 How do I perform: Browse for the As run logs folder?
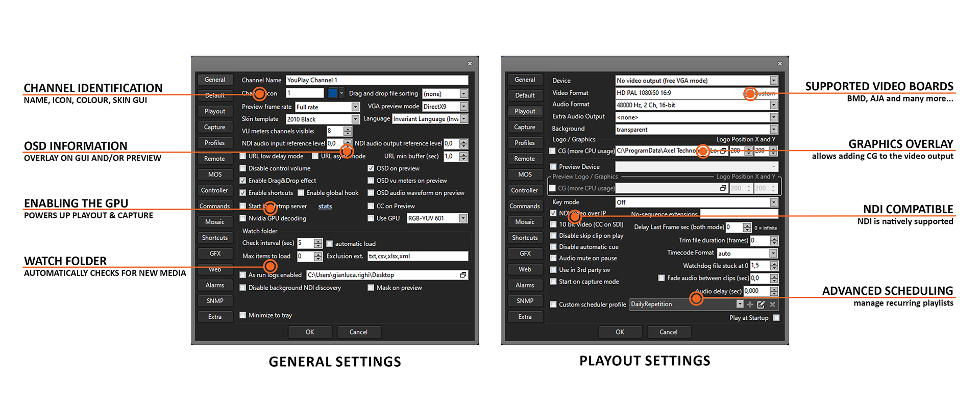click(x=463, y=275)
